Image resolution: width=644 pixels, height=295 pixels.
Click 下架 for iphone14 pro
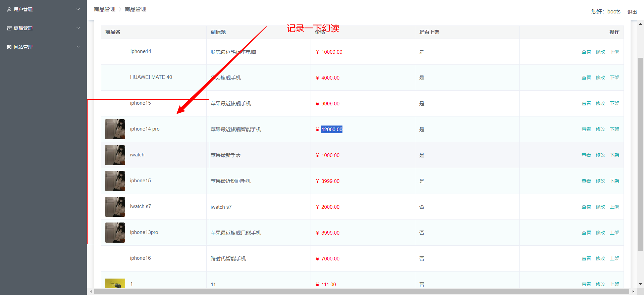614,129
